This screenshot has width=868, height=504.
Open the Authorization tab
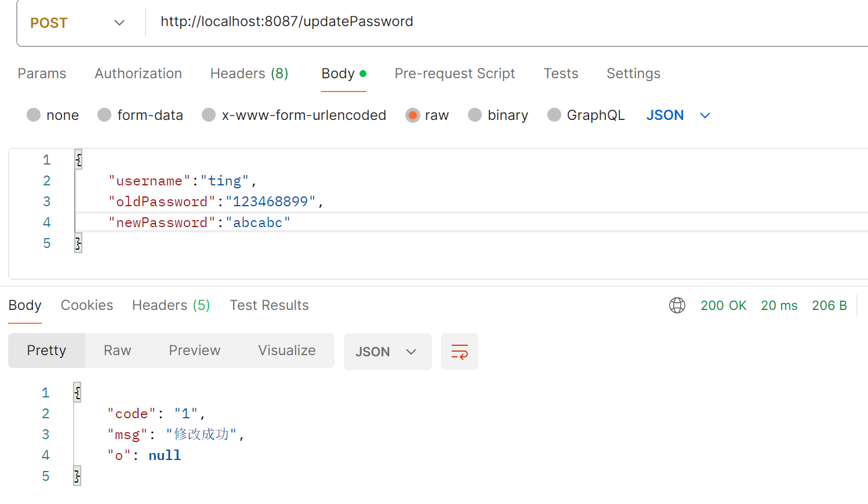point(139,74)
